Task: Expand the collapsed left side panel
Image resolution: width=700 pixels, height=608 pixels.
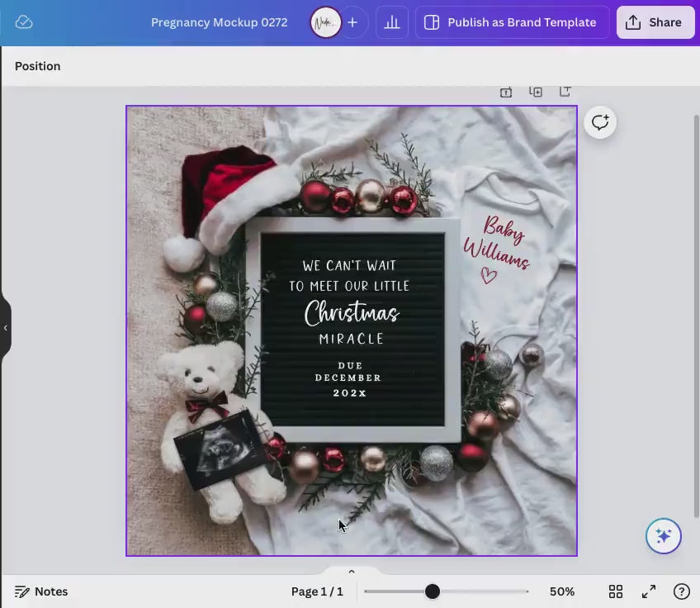Action: (x=6, y=328)
